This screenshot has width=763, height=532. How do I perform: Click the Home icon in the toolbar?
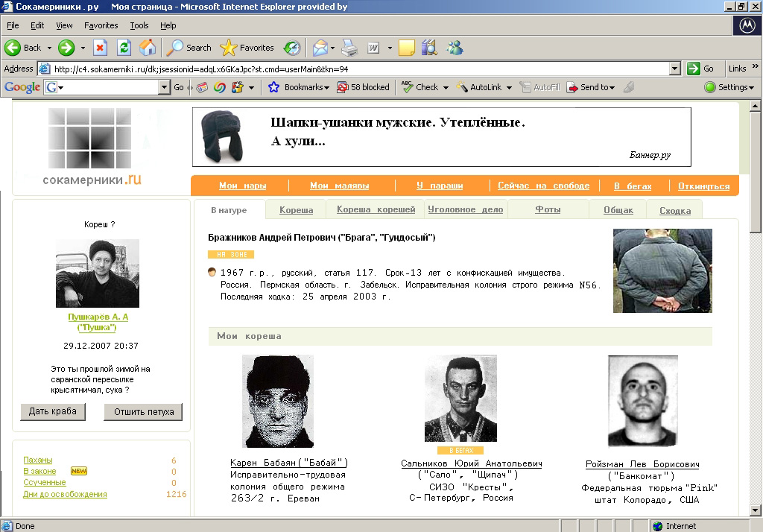pyautogui.click(x=148, y=47)
